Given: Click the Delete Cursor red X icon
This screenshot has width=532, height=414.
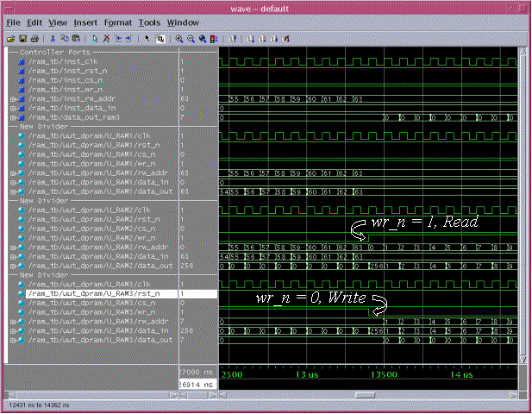Looking at the screenshot, I should [x=107, y=39].
